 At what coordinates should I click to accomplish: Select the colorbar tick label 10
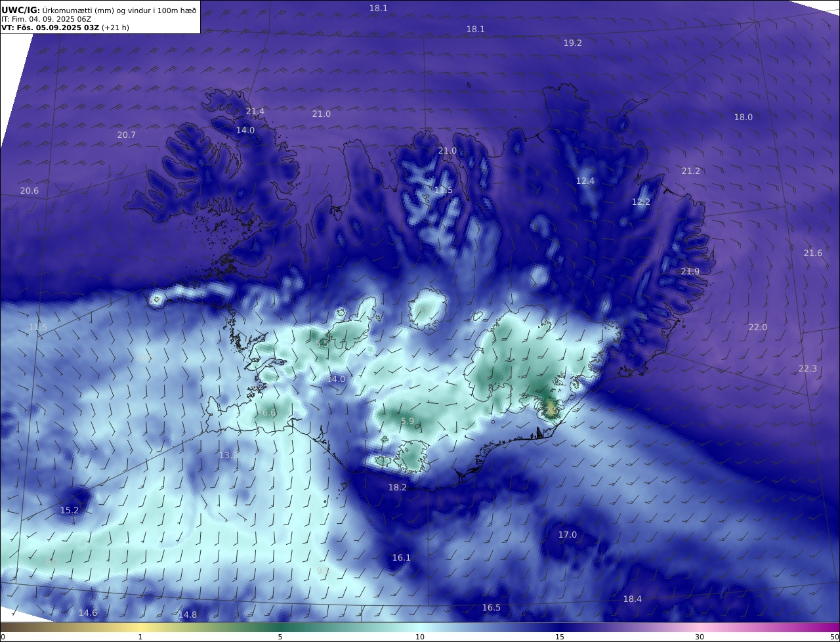(x=420, y=637)
